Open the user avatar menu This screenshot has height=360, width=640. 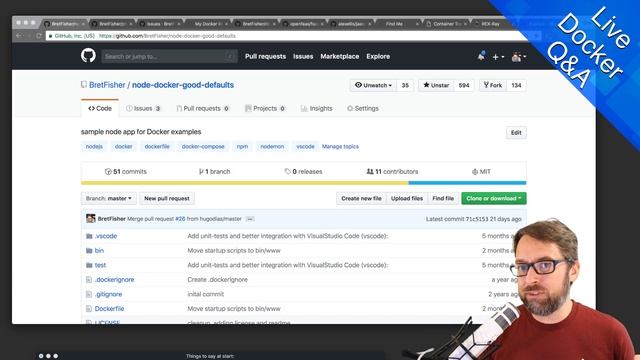518,57
